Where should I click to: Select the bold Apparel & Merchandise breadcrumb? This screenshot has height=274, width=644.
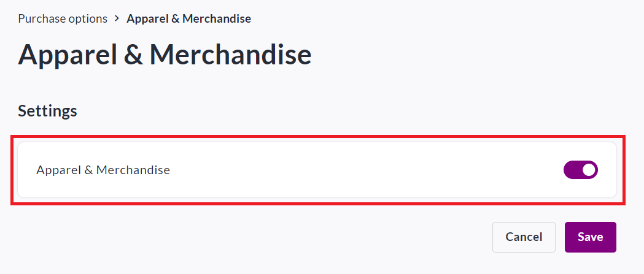[188, 18]
